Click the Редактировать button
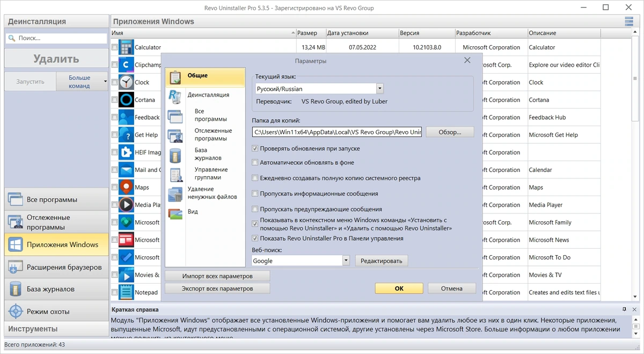The image size is (644, 354). 382,261
